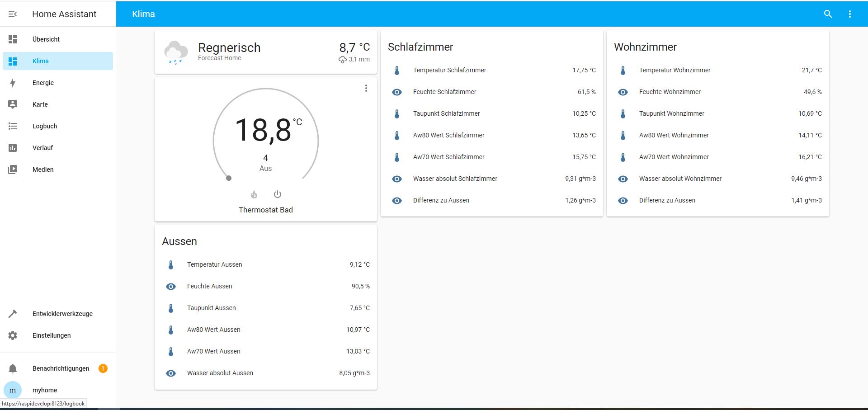
Task: Click Feuchte Aussen eye icon
Action: (171, 287)
